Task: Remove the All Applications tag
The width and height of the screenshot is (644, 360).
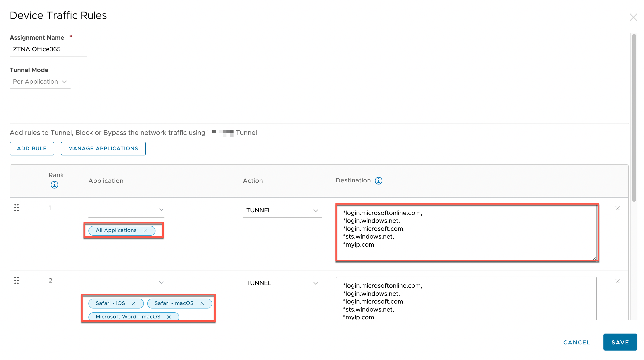Action: [x=145, y=231]
